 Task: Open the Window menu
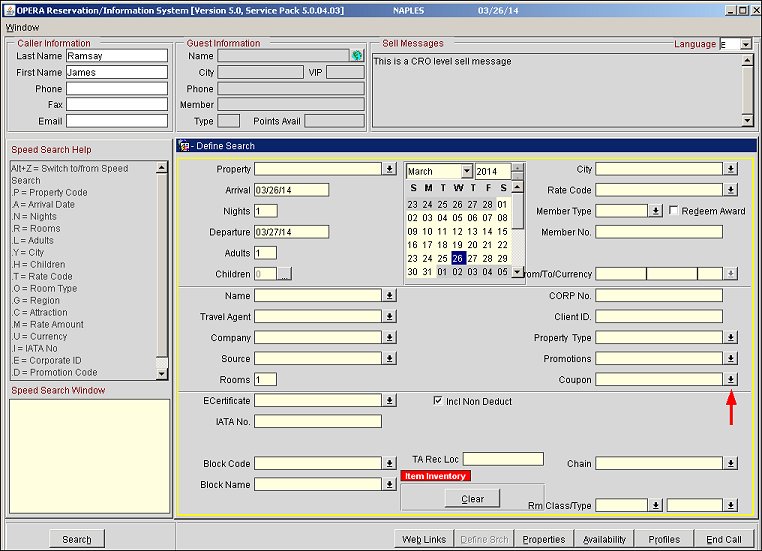(x=22, y=28)
